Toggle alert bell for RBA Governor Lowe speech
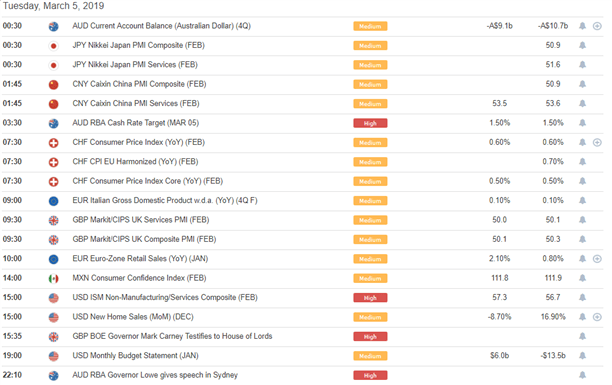612x385 pixels. pyautogui.click(x=582, y=375)
